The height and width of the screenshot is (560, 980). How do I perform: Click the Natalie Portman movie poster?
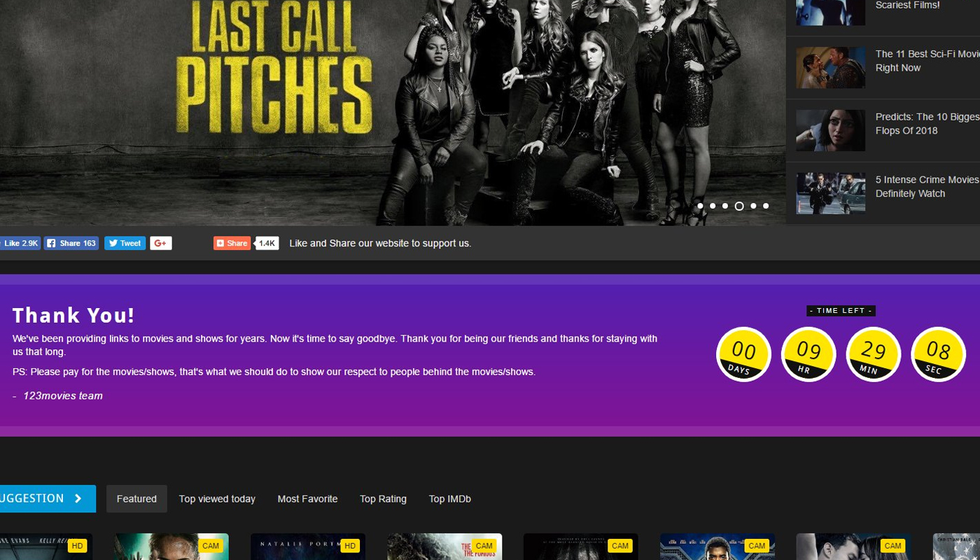coord(308,547)
